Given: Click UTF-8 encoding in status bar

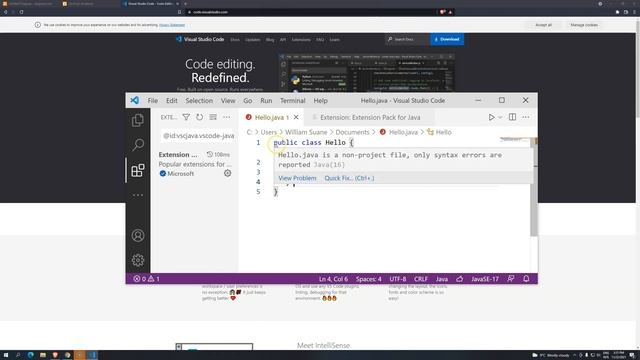Looking at the screenshot, I should [398, 279].
